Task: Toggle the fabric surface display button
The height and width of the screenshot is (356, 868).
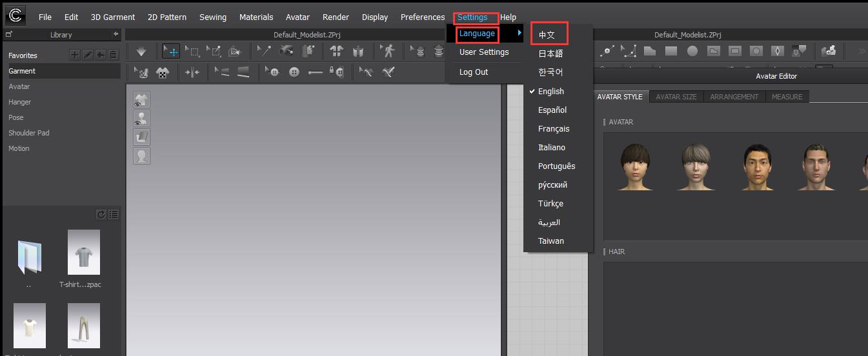Action: (x=141, y=137)
